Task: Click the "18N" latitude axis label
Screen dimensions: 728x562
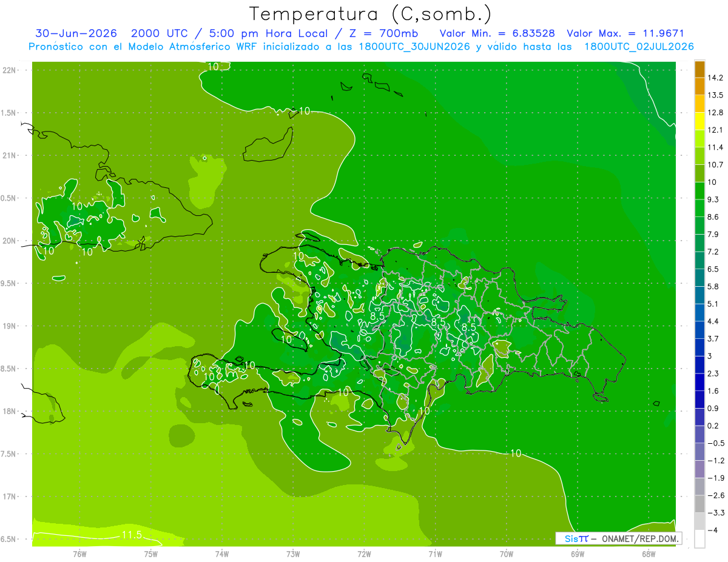Action: [x=10, y=411]
